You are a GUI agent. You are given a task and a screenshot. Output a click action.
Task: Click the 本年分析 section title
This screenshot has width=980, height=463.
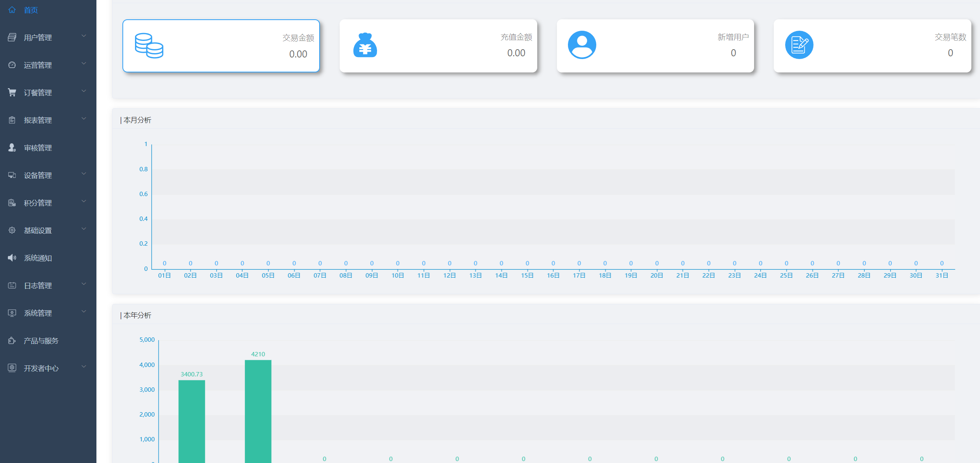[137, 315]
